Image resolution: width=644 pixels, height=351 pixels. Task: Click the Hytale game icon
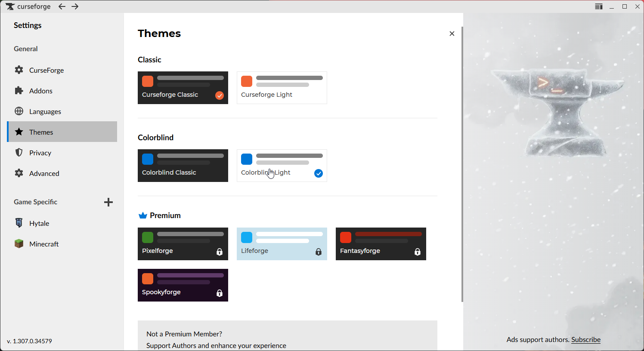tap(19, 223)
